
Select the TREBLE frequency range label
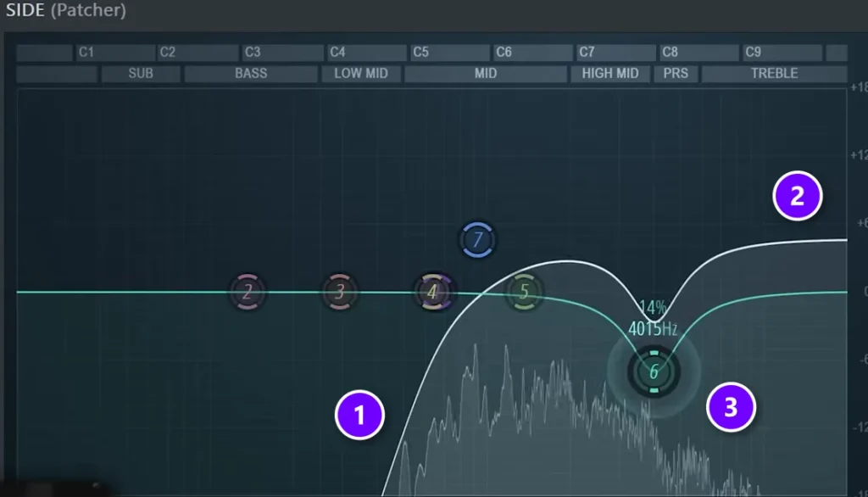(x=775, y=74)
